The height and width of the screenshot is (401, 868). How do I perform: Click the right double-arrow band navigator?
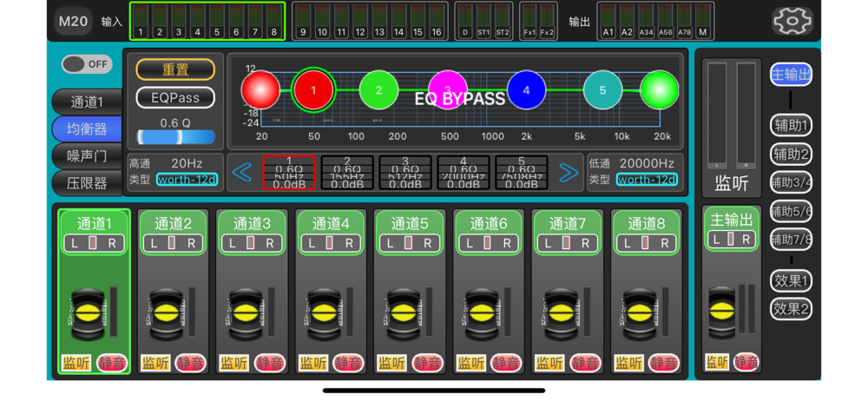(569, 173)
